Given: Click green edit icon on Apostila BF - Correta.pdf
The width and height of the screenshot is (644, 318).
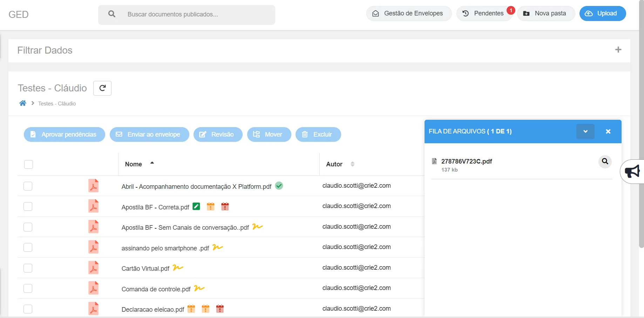Looking at the screenshot, I should (x=196, y=206).
